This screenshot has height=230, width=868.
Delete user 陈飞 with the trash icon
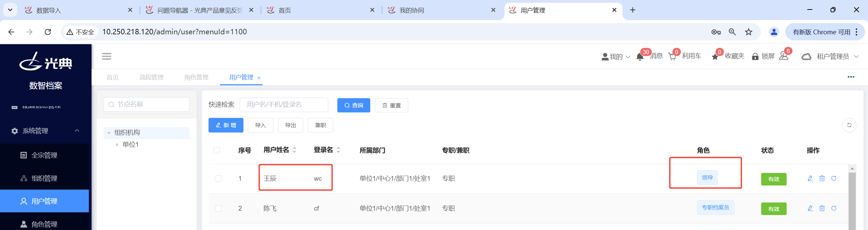click(x=822, y=208)
